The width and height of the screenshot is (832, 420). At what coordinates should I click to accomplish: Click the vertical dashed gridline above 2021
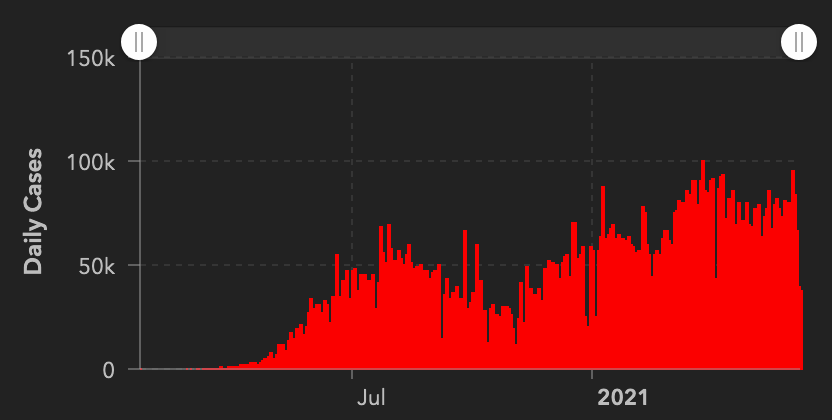pyautogui.click(x=593, y=120)
